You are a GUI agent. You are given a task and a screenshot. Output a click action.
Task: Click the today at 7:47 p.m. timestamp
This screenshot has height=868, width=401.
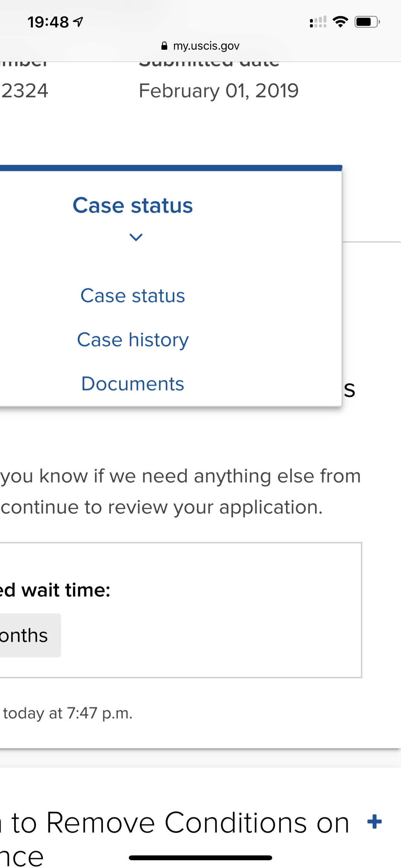[68, 713]
